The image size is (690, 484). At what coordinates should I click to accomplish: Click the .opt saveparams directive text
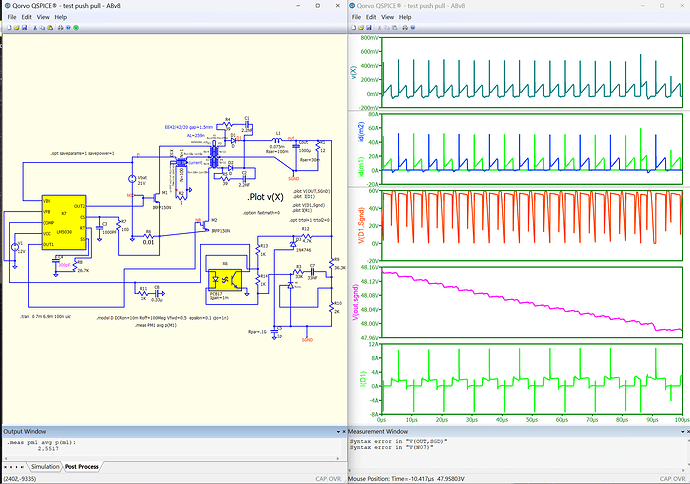click(x=82, y=154)
